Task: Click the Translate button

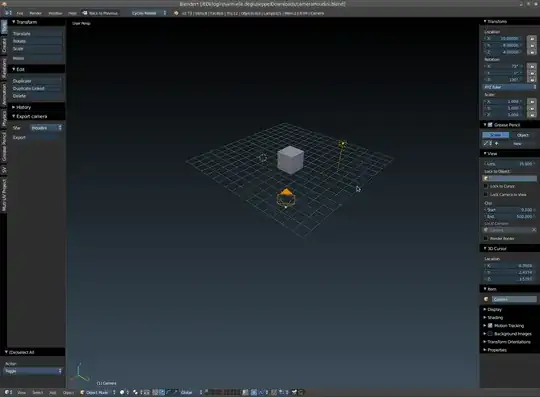Action: pyautogui.click(x=37, y=34)
